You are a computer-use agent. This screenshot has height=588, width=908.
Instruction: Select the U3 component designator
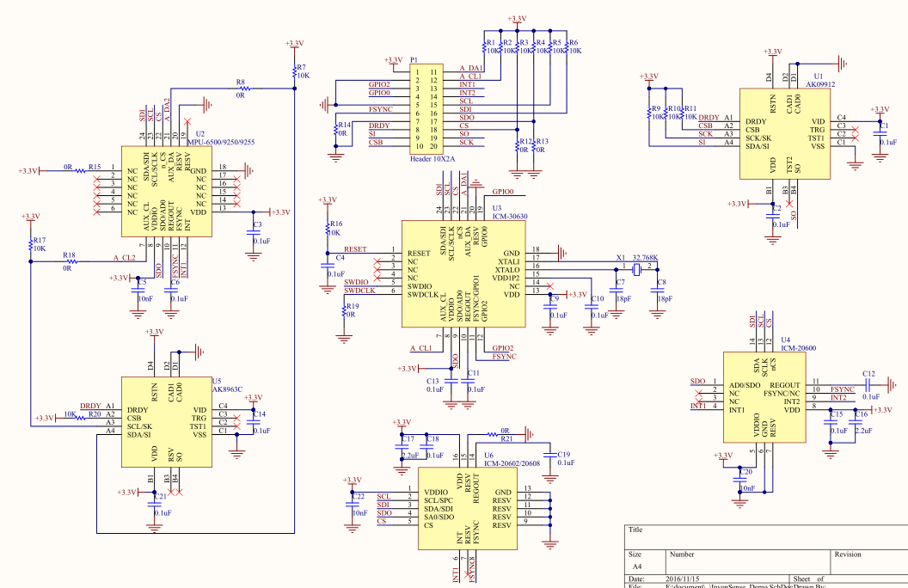pos(497,208)
